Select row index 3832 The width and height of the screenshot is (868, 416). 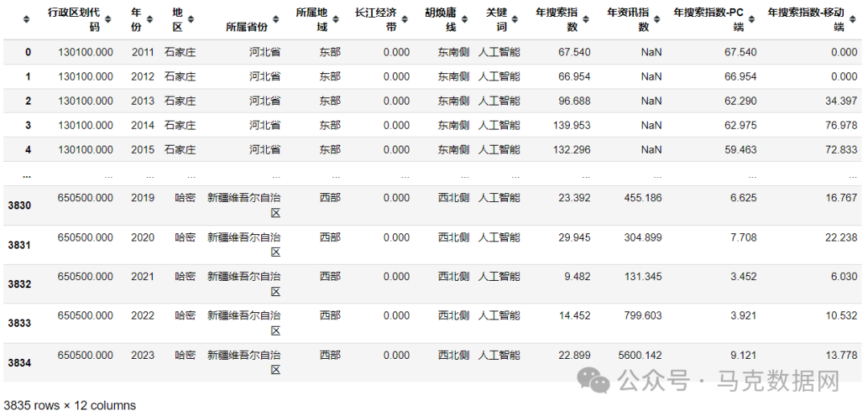click(20, 283)
